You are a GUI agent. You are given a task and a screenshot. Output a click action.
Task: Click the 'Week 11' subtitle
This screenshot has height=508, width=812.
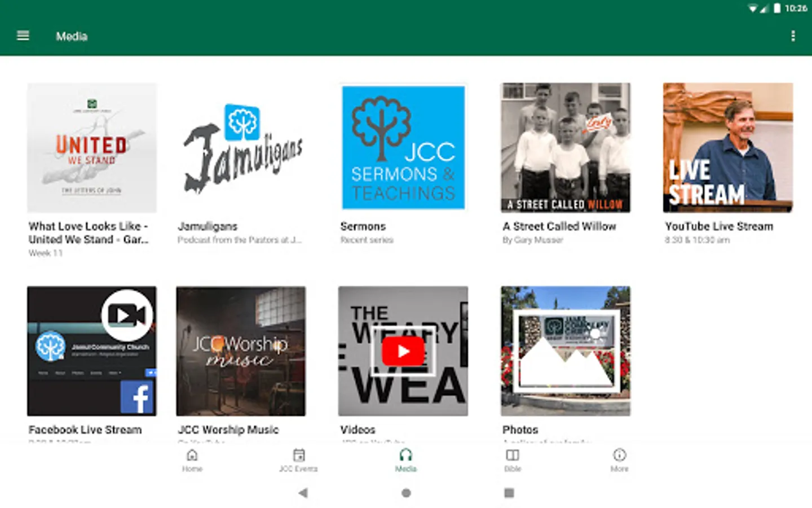(x=45, y=253)
